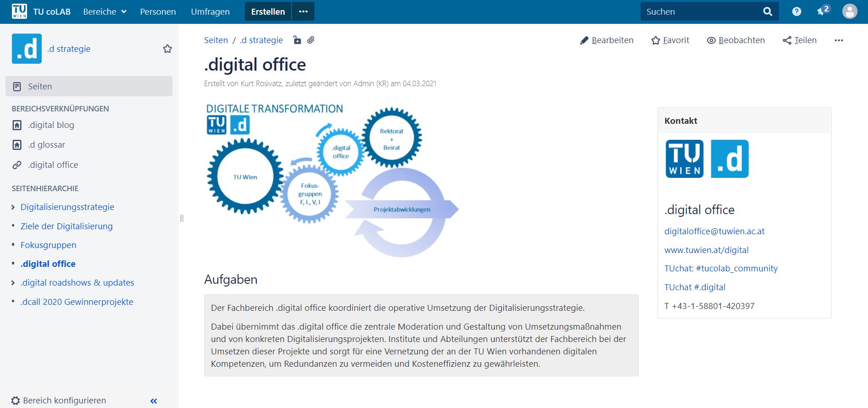Expand the Digitalisierungsstrategie tree node
This screenshot has height=408, width=868.
13,207
